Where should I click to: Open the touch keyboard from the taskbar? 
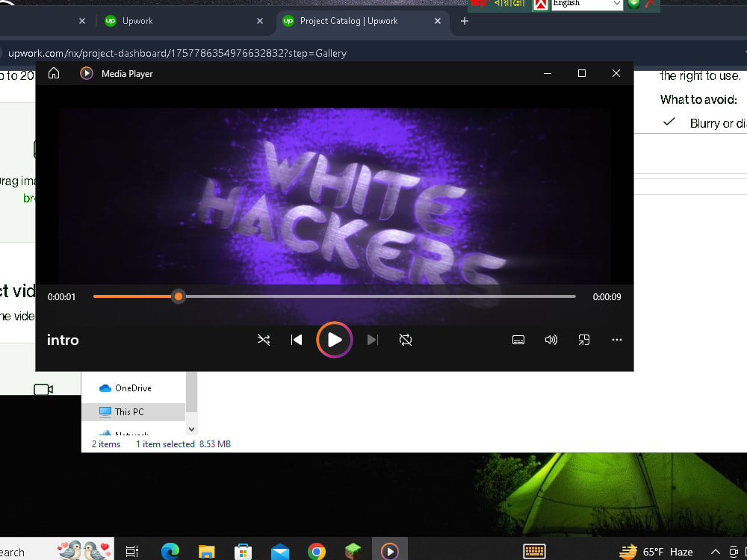534,552
